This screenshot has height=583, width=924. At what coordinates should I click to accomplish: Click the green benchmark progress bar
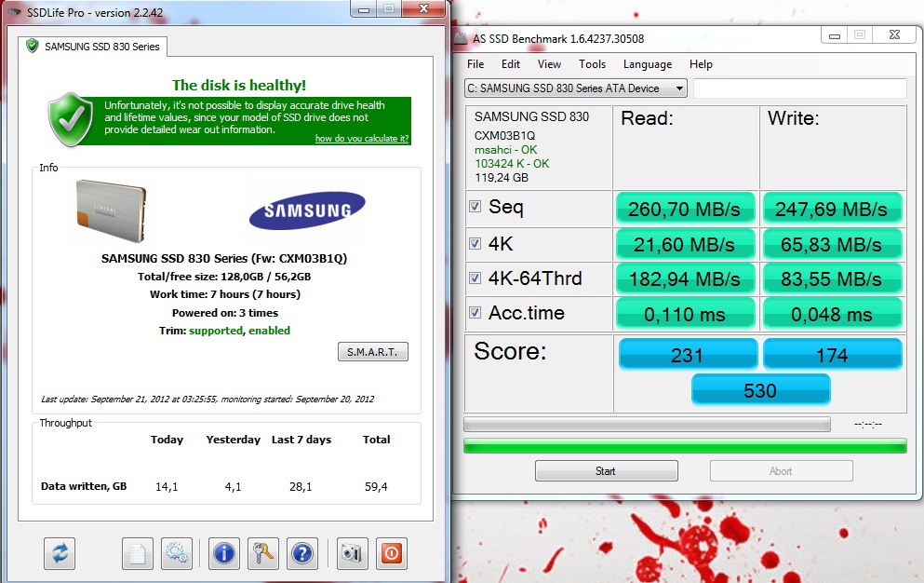(x=685, y=445)
